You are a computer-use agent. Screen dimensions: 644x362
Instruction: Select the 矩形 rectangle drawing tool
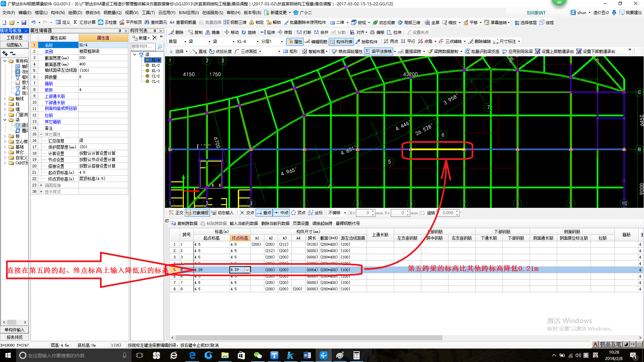(290, 51)
